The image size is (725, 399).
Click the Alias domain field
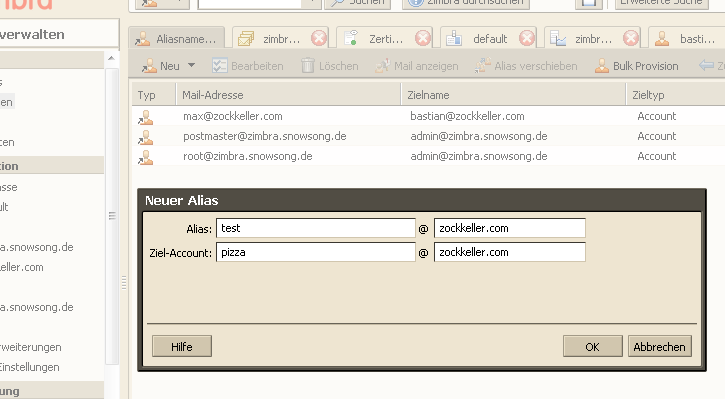(x=510, y=228)
